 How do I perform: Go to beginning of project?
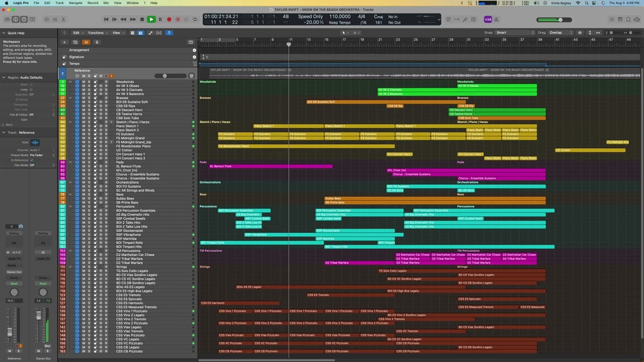tap(106, 20)
